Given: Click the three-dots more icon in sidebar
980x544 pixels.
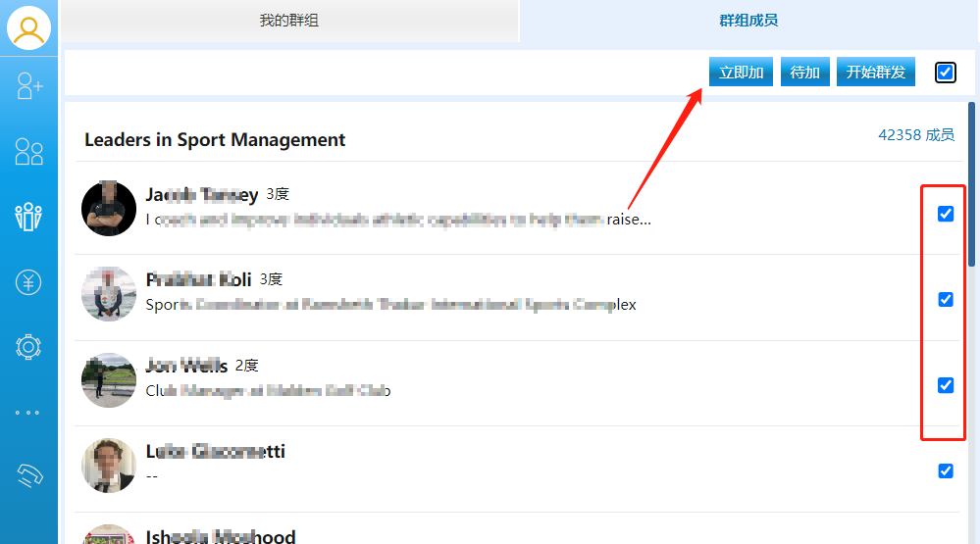Looking at the screenshot, I should [28, 413].
